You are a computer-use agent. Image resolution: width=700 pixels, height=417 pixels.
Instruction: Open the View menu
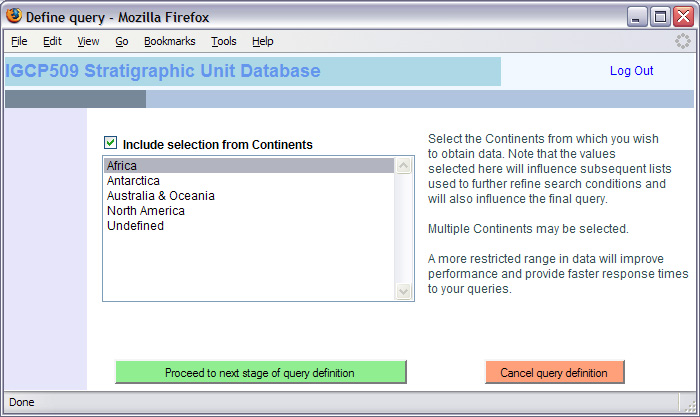(88, 42)
